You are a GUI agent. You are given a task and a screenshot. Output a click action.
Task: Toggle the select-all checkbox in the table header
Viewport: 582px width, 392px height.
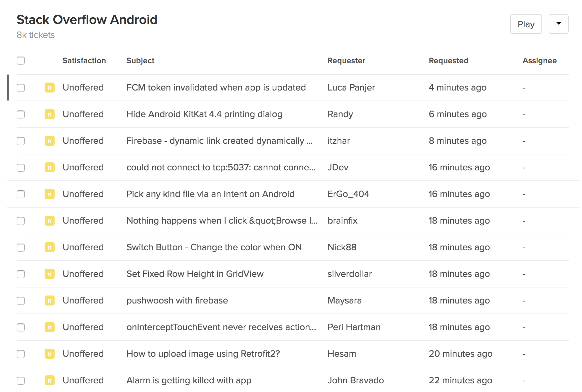(x=21, y=61)
